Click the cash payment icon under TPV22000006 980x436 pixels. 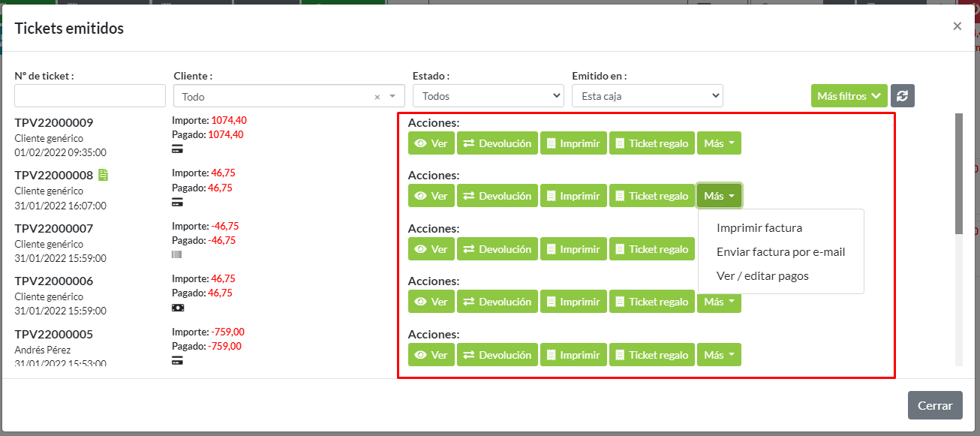pos(178,308)
